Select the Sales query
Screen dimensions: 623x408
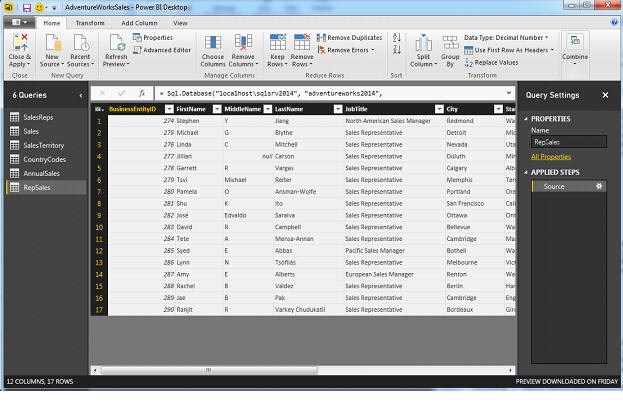pos(46,131)
